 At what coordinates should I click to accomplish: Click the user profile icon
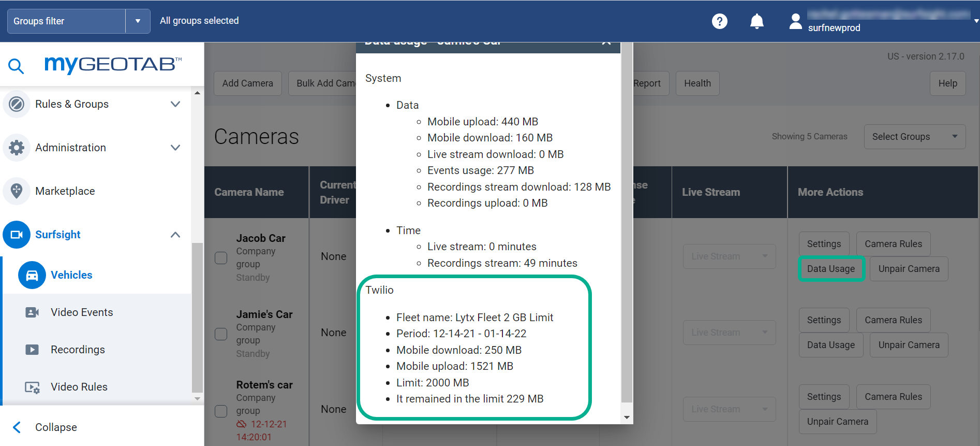point(796,21)
